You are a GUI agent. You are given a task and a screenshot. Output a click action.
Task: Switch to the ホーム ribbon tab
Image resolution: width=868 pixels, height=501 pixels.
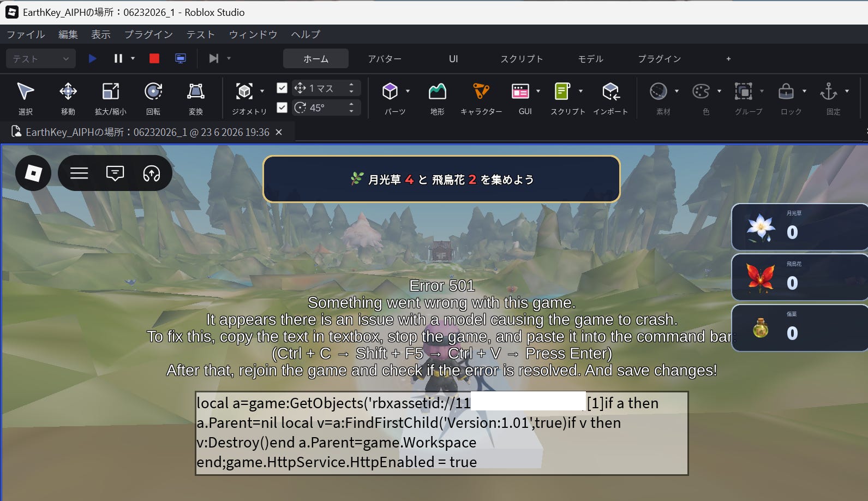pos(316,58)
